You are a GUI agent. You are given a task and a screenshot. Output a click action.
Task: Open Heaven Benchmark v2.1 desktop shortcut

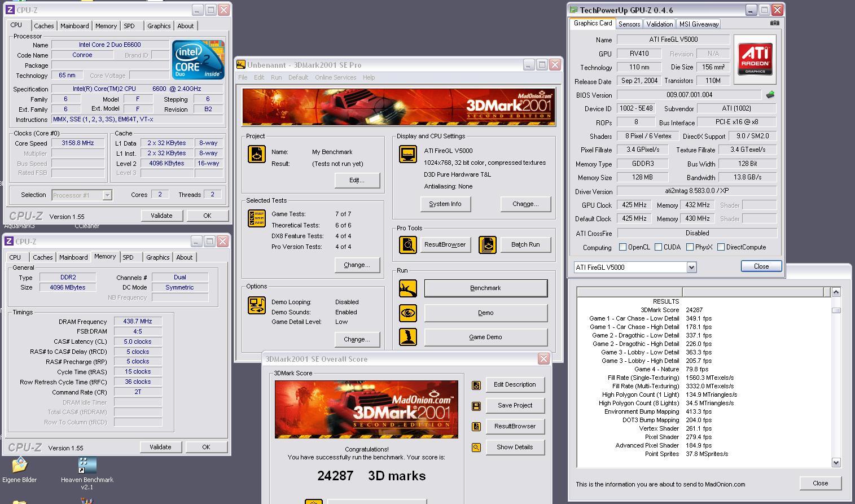87,474
